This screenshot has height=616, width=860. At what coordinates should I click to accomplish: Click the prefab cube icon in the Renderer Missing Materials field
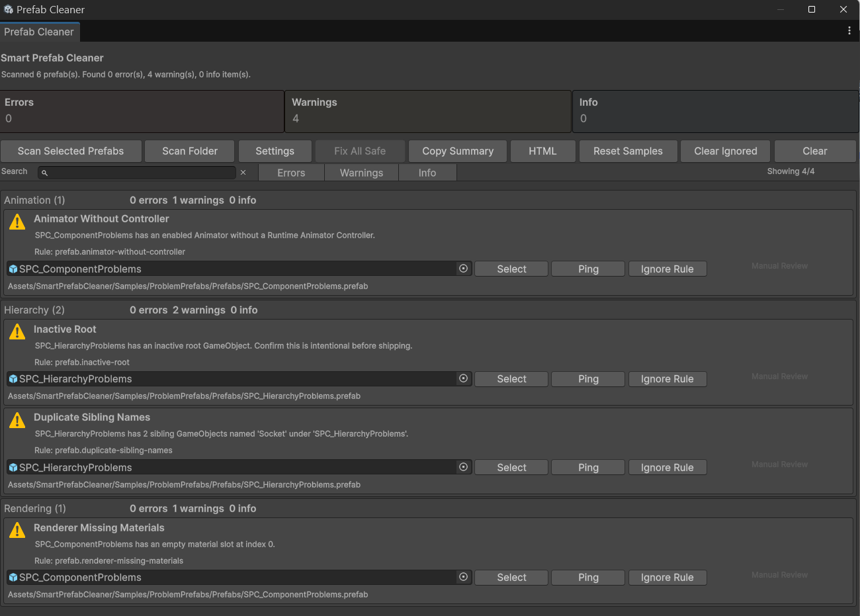pos(13,578)
